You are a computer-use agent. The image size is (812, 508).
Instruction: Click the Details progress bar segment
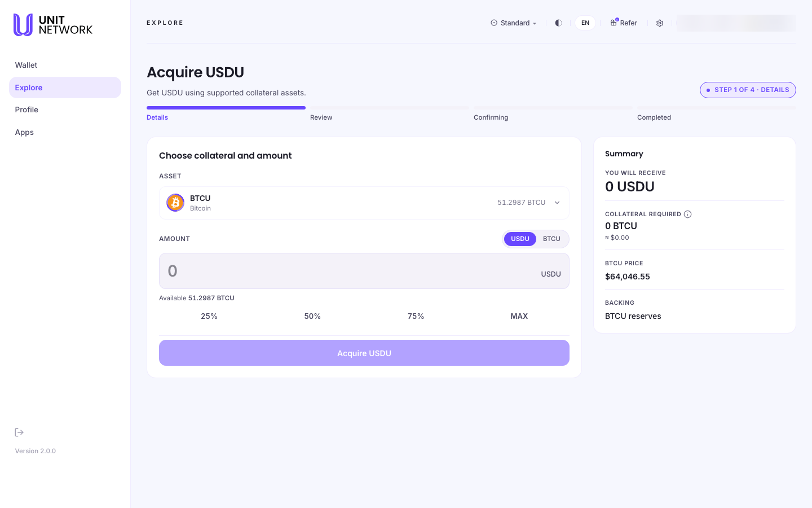point(226,108)
